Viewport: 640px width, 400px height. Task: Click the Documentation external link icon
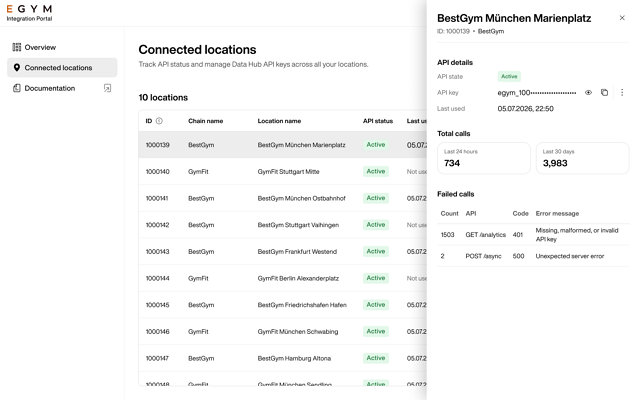107,88
